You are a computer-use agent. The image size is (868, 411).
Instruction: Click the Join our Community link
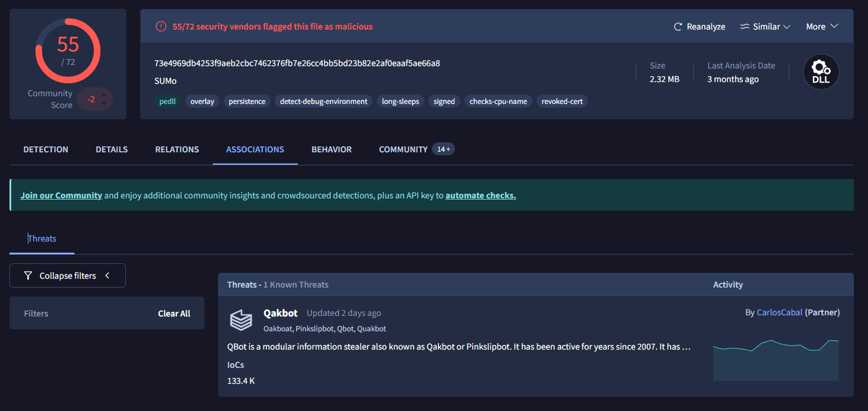tap(61, 195)
